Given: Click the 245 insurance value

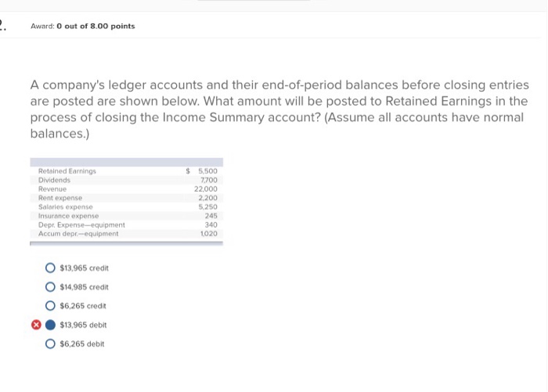Looking at the screenshot, I should pyautogui.click(x=211, y=216).
